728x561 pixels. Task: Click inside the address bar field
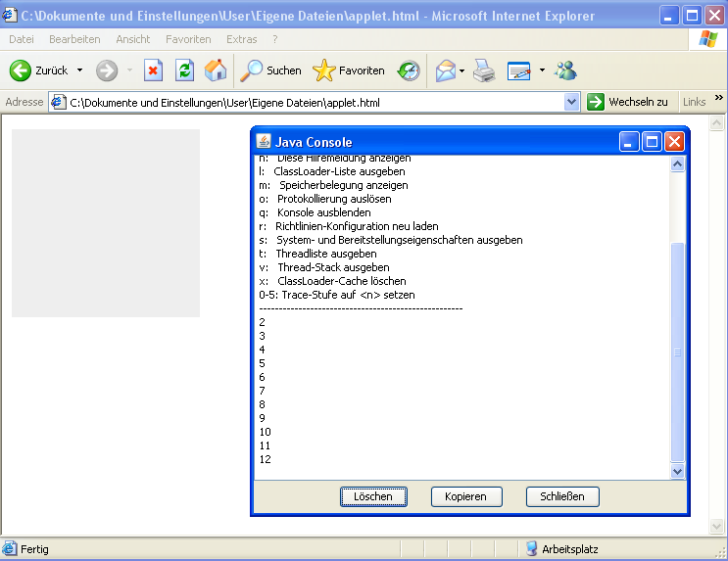pyautogui.click(x=314, y=102)
